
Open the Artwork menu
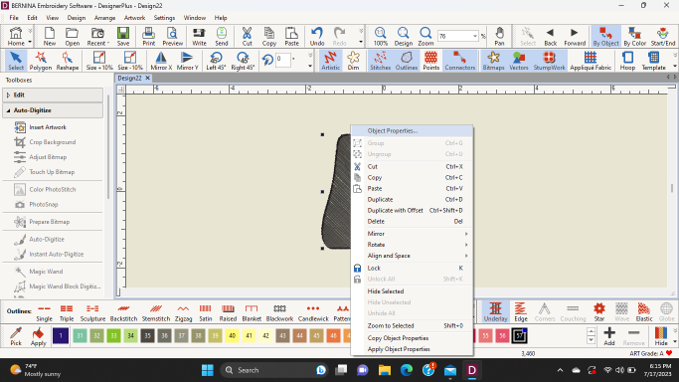[x=134, y=18]
